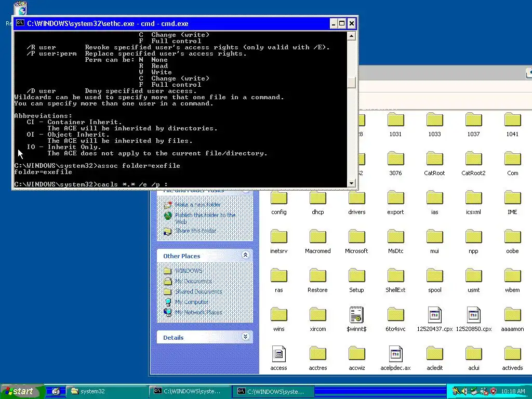This screenshot has height=399, width=532.
Task: Click the Safely Remove Hardware tray icon
Action: coord(474,391)
